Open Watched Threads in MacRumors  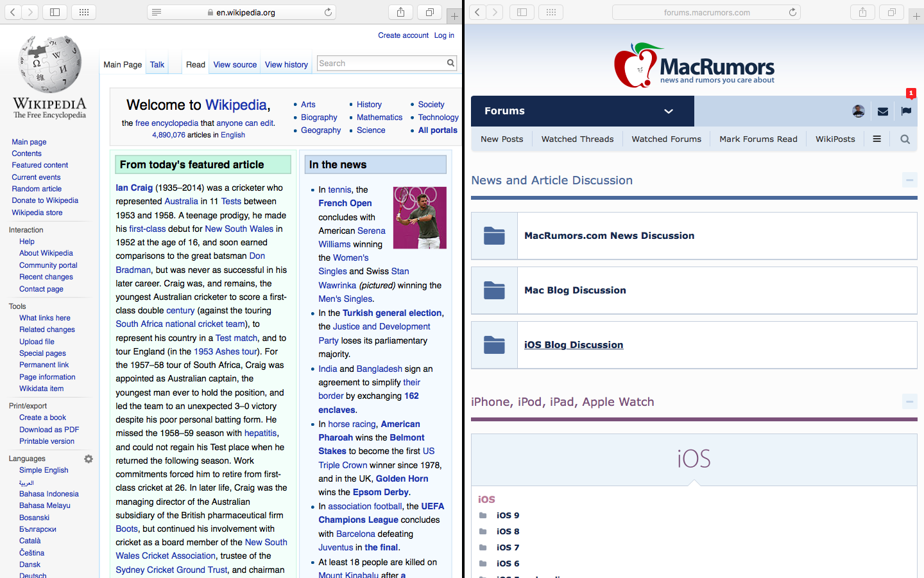click(577, 139)
